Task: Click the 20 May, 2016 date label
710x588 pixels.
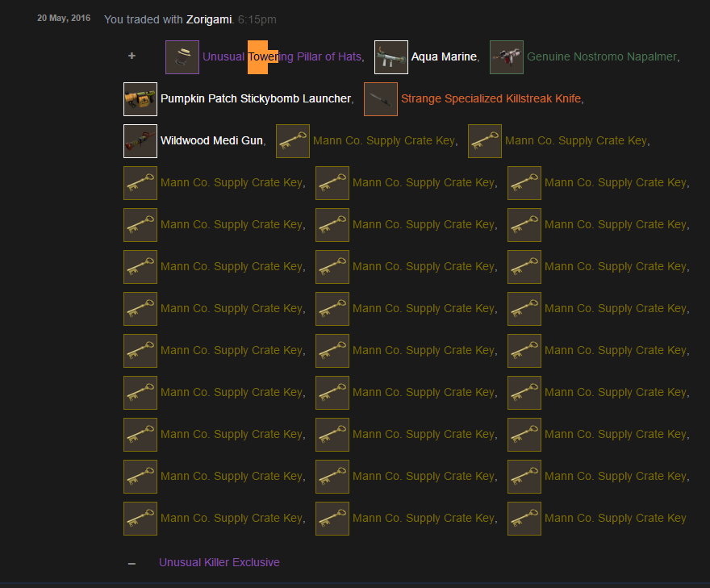Action: pos(64,18)
